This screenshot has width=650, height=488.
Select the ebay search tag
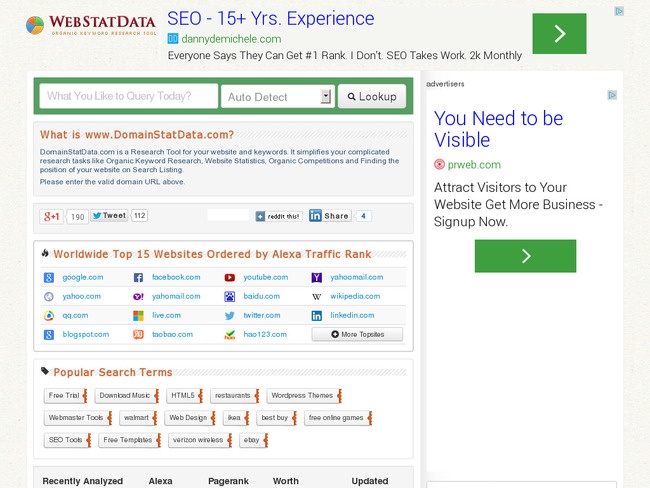pyautogui.click(x=254, y=440)
